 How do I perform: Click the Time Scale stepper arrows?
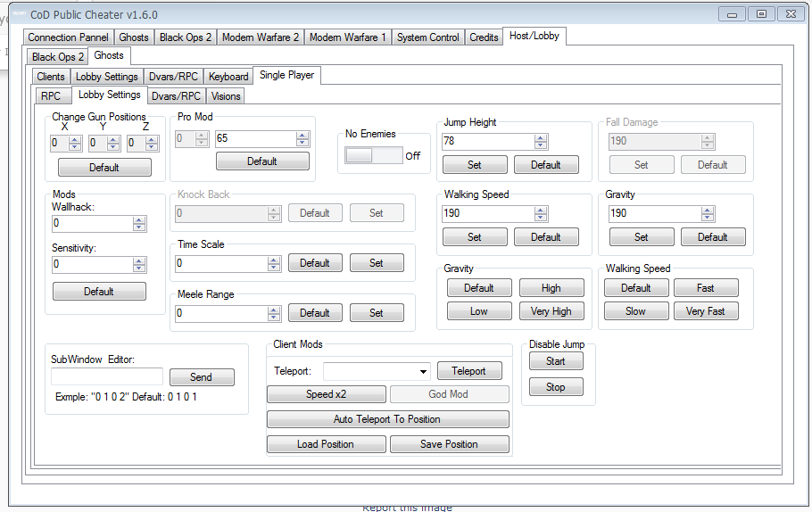coord(275,263)
